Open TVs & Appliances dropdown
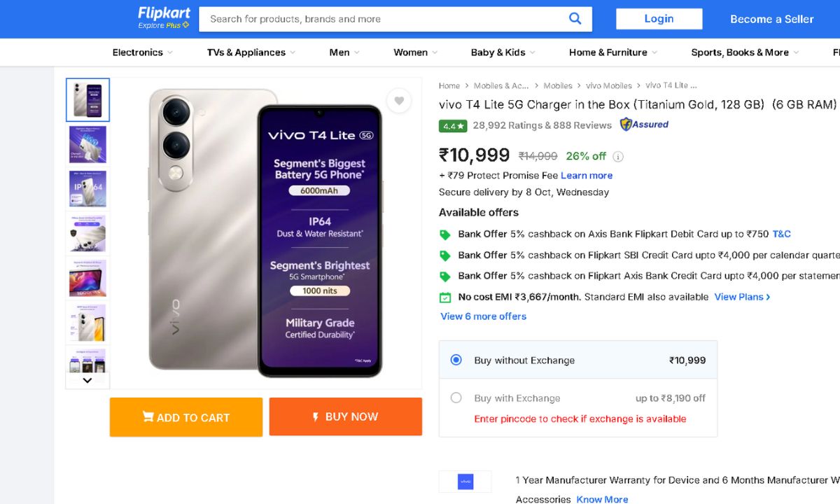 251,52
